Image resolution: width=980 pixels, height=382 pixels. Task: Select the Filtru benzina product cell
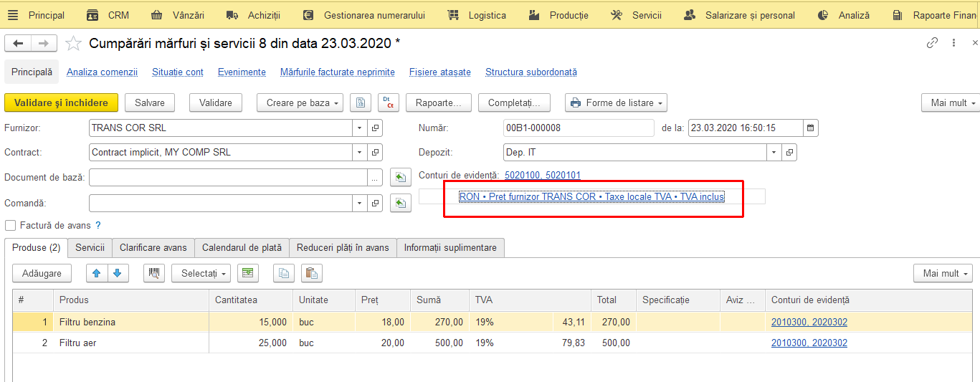tap(131, 323)
